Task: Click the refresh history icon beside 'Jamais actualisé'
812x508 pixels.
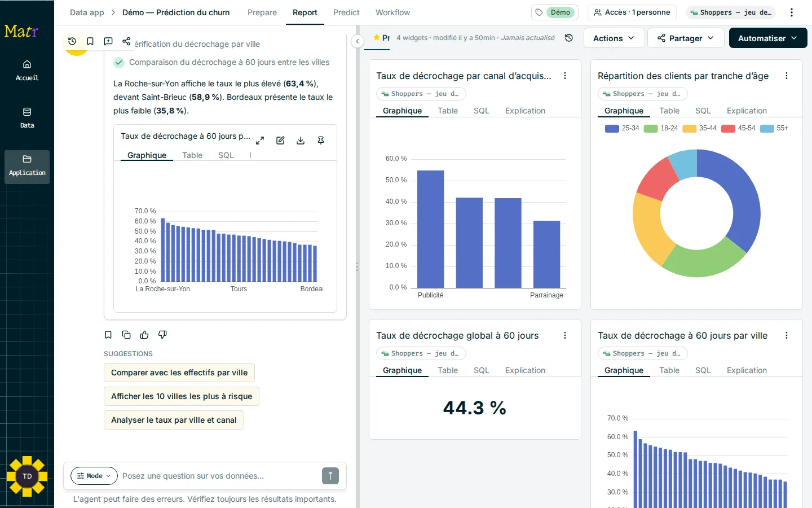Action: coord(569,38)
